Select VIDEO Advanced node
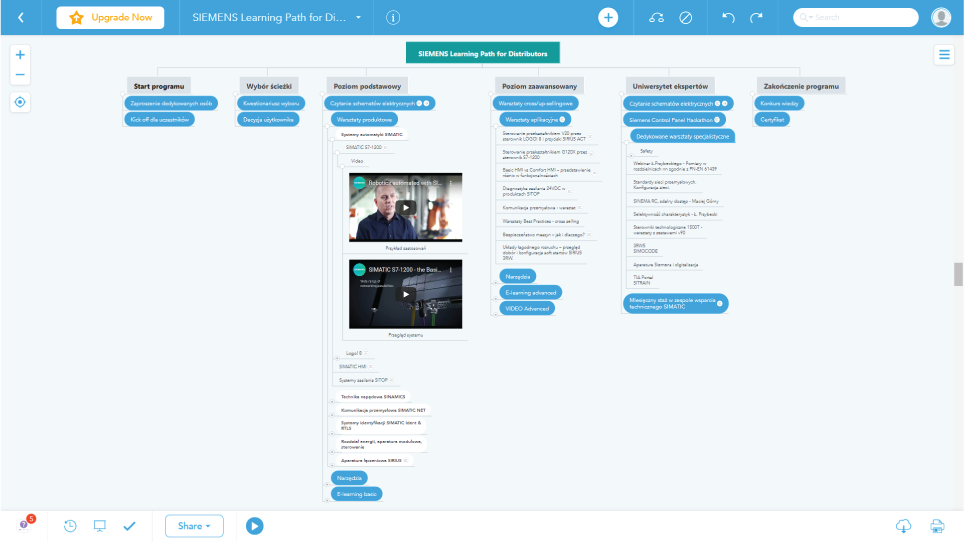Viewport: 964px width, 542px height. 527,308
